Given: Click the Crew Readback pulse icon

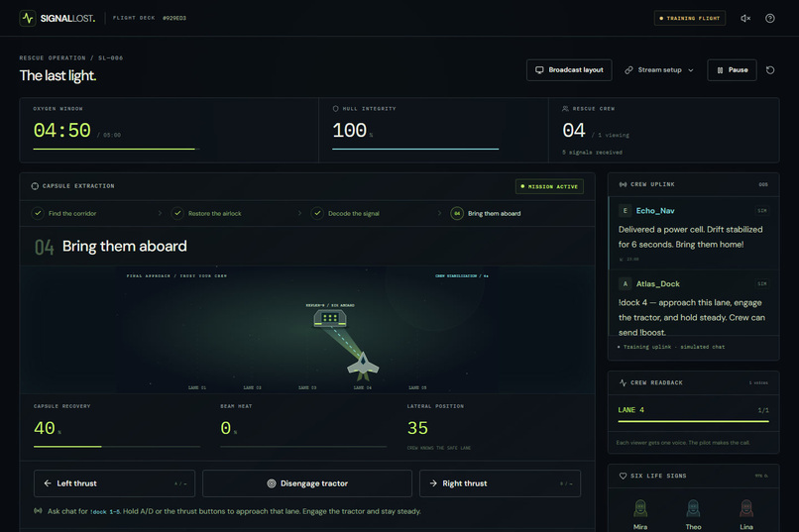Looking at the screenshot, I should coord(623,382).
